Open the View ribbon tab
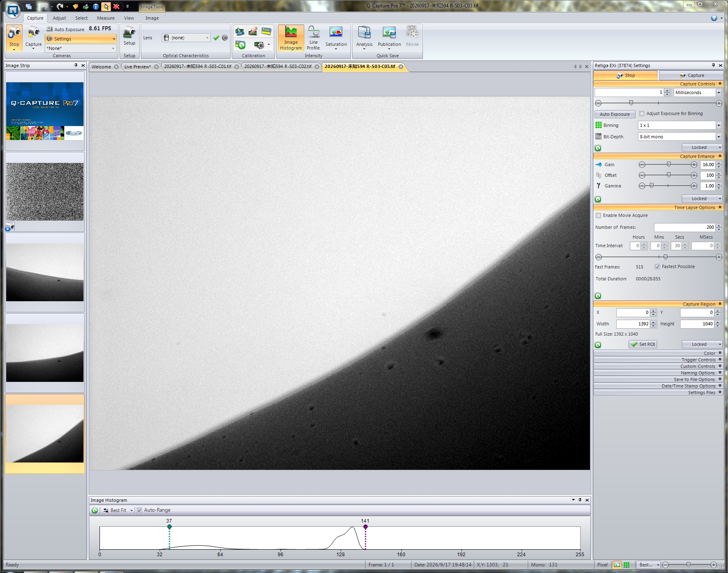This screenshot has height=573, width=728. 129,18
